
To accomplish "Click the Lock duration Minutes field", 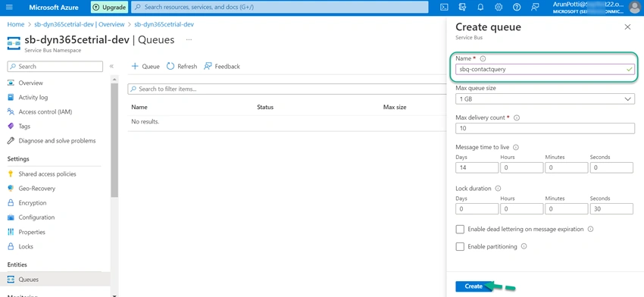I will point(567,208).
